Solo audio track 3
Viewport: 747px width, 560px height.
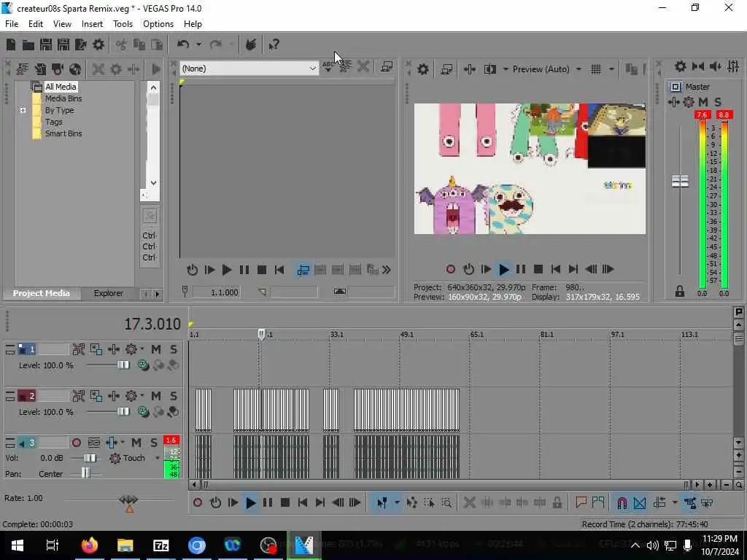(154, 443)
